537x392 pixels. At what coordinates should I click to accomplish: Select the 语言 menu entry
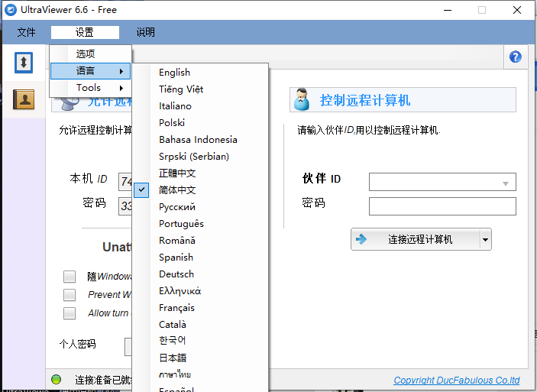coord(90,71)
